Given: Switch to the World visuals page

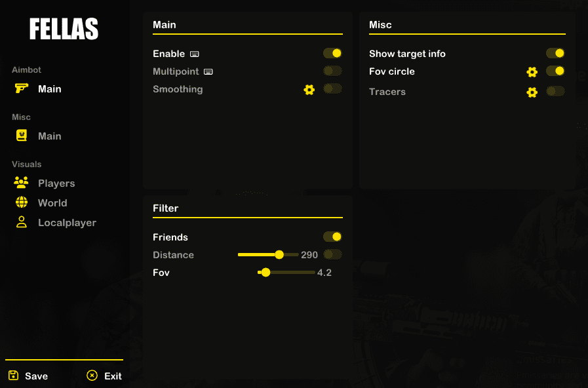Looking at the screenshot, I should coord(52,203).
